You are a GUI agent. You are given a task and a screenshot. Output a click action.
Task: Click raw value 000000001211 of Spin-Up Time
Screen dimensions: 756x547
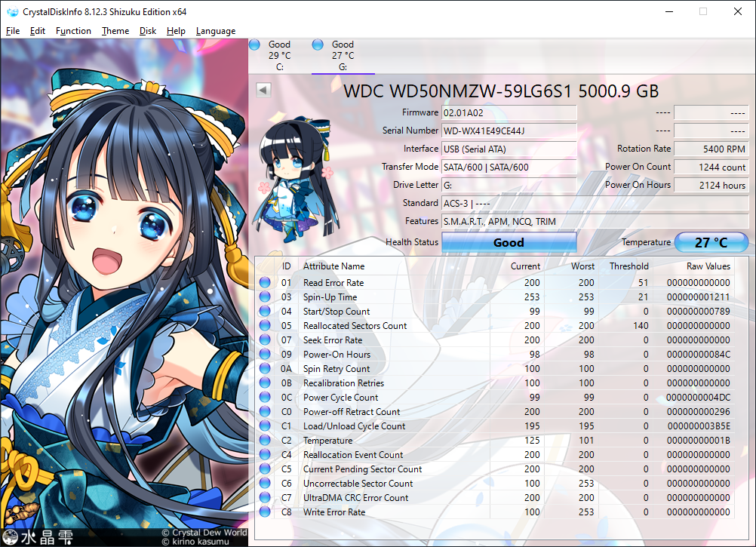point(699,297)
